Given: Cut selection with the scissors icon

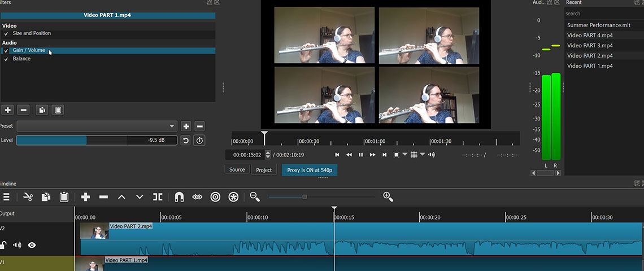Looking at the screenshot, I should coord(28,197).
